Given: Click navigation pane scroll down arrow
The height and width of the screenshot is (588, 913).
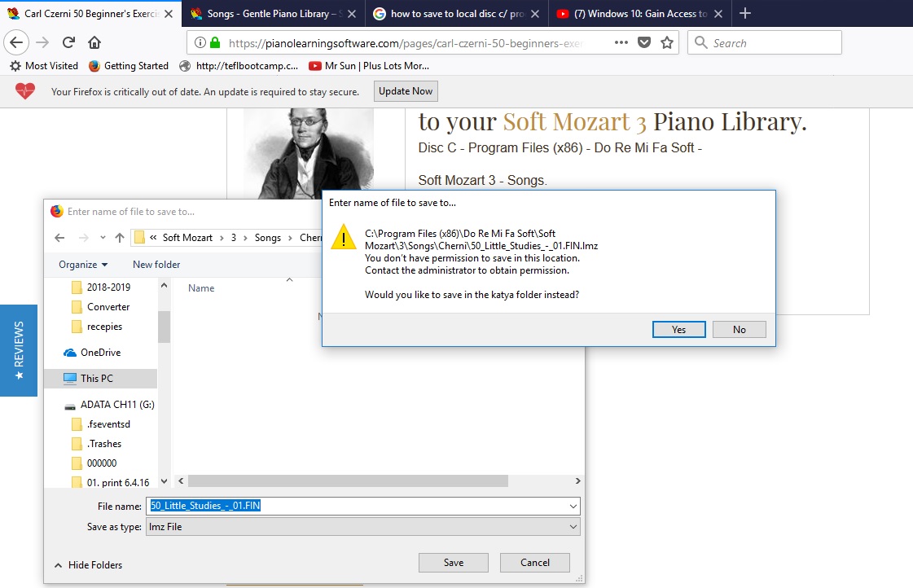Looking at the screenshot, I should pos(165,481).
